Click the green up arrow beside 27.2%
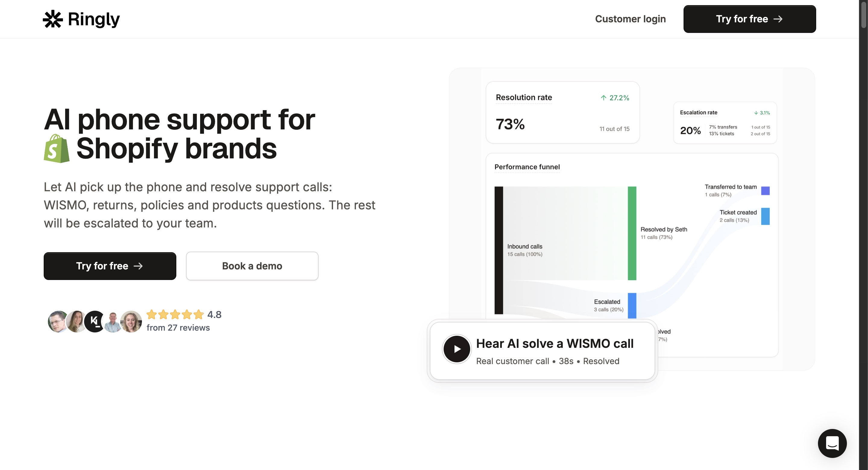The height and width of the screenshot is (470, 868). [x=603, y=98]
